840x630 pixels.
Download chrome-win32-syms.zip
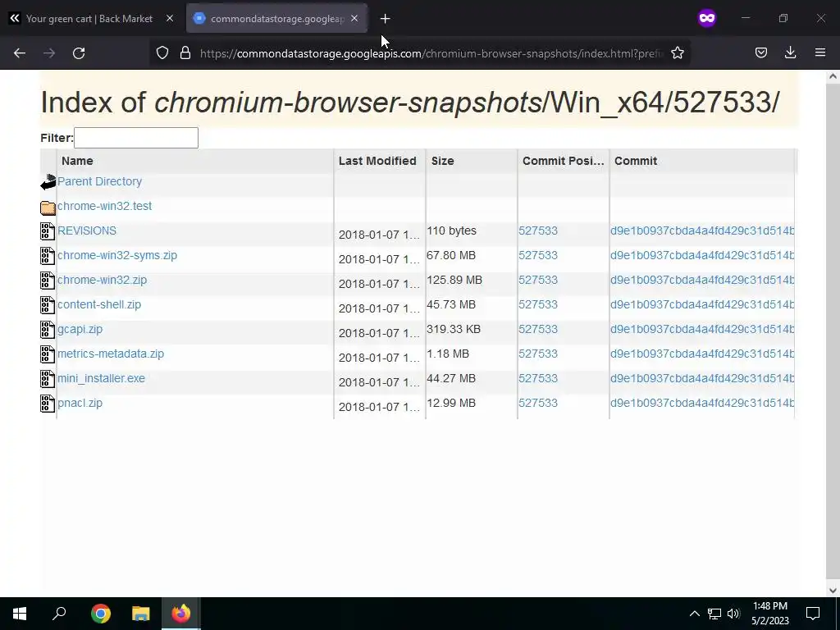point(116,256)
